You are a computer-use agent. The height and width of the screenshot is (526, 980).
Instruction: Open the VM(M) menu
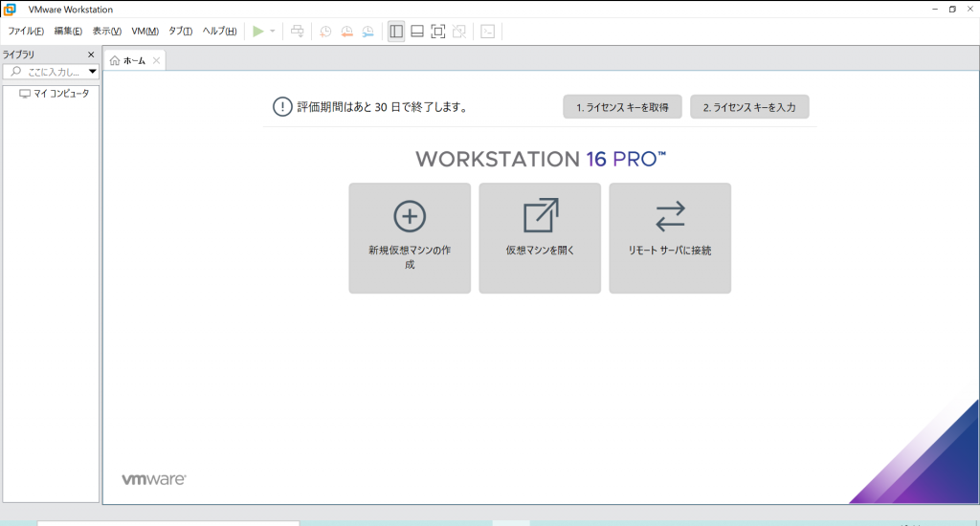[x=145, y=32]
